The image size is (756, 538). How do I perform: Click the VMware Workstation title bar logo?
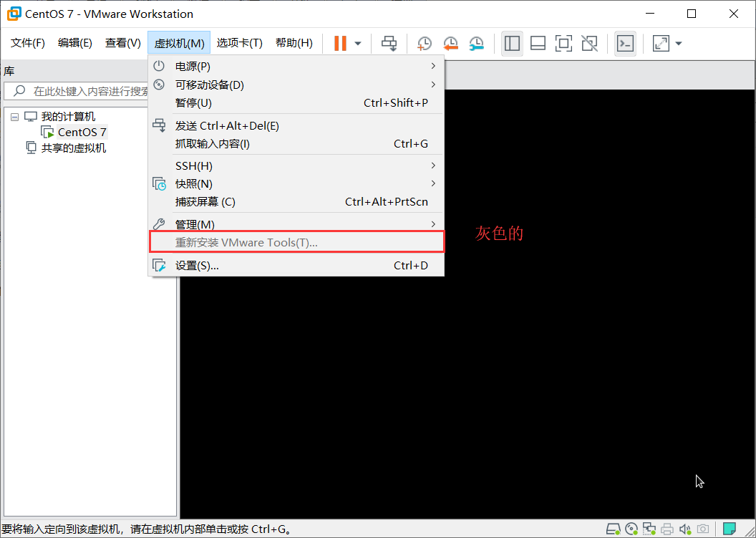point(14,14)
